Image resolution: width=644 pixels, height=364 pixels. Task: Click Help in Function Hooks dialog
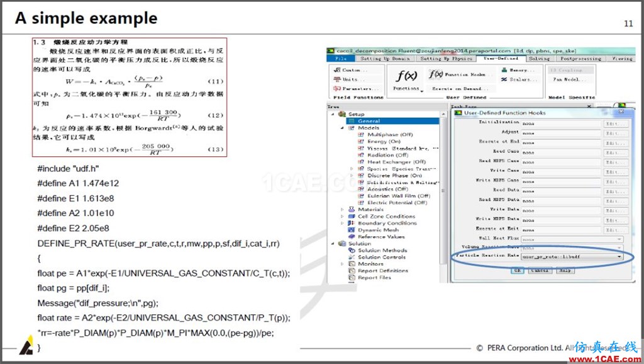[565, 270]
